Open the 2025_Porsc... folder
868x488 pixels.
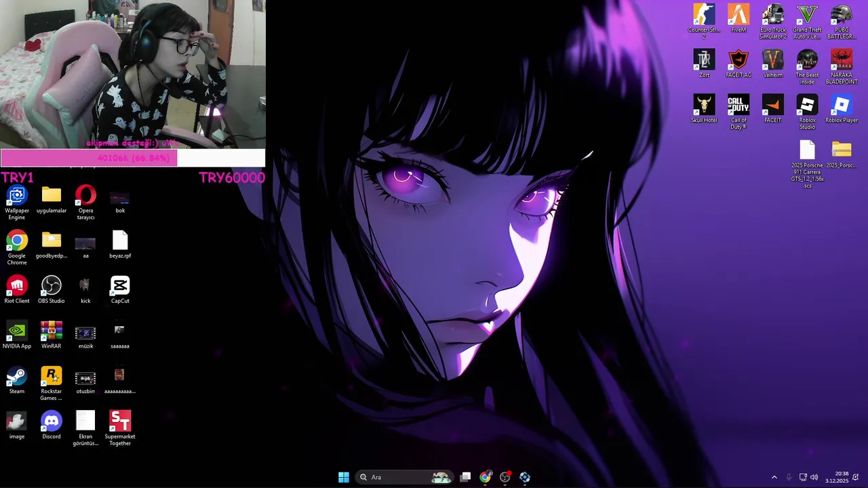point(842,155)
